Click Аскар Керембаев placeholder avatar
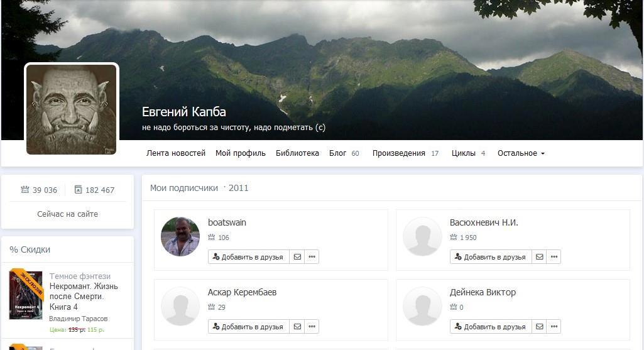Viewport: 644px width, 350px height. coord(180,307)
